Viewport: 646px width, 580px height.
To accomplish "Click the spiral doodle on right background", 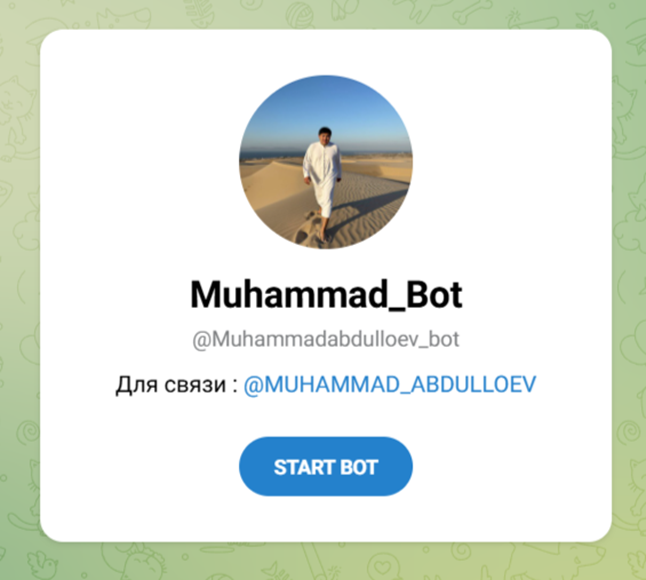I will point(628,433).
